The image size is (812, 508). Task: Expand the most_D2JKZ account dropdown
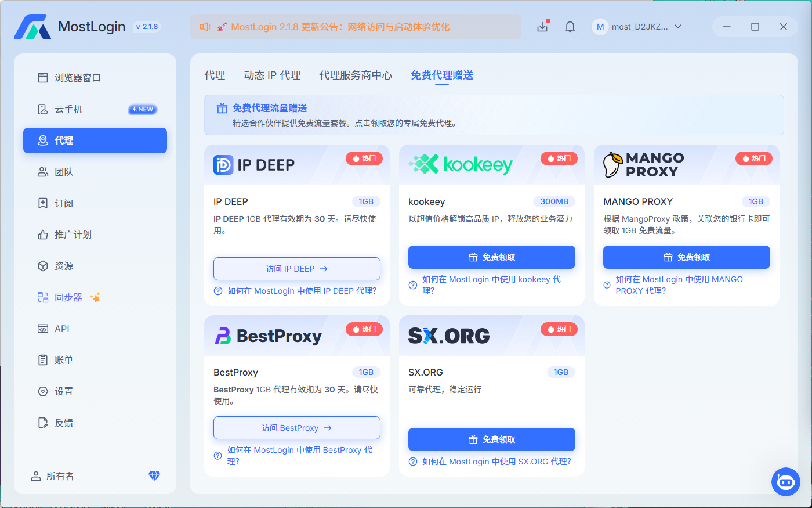pos(678,27)
